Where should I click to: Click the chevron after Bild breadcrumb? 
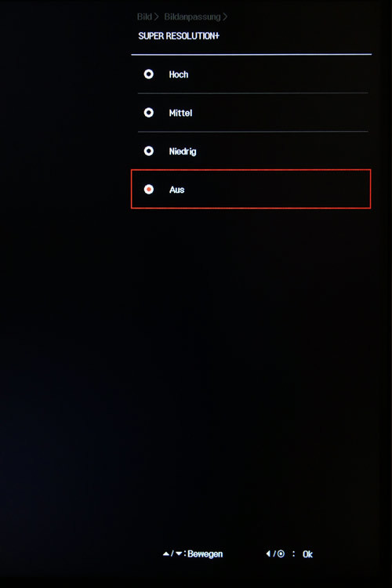(157, 16)
